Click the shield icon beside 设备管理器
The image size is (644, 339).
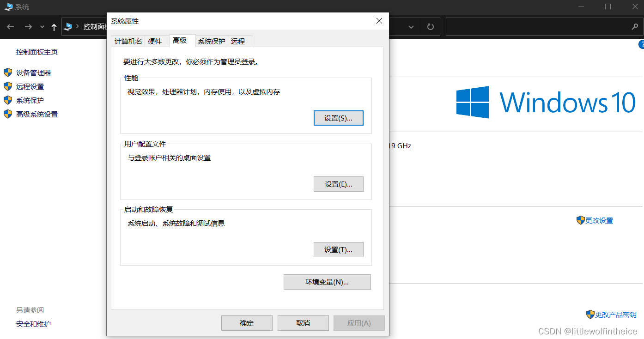tap(8, 73)
